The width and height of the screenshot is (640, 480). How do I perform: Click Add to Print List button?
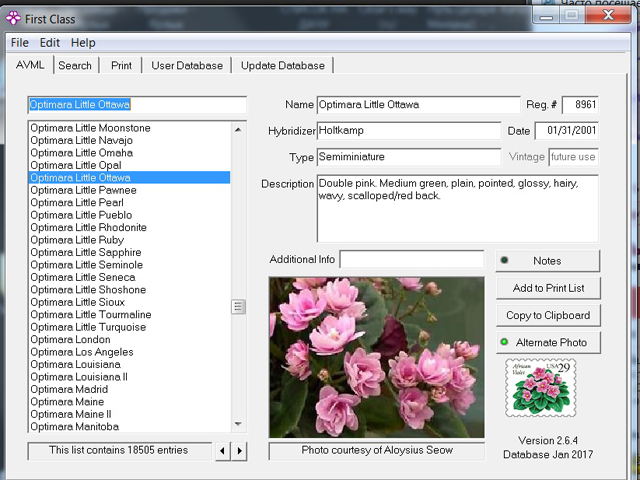548,288
